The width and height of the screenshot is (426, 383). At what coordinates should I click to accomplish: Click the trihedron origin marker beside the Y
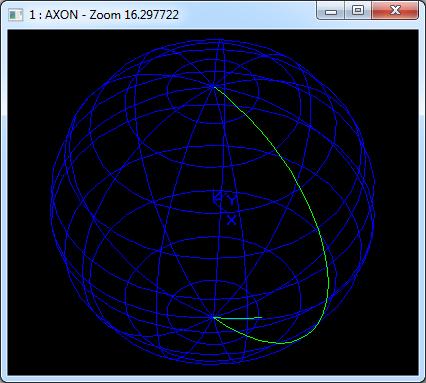(x=217, y=197)
